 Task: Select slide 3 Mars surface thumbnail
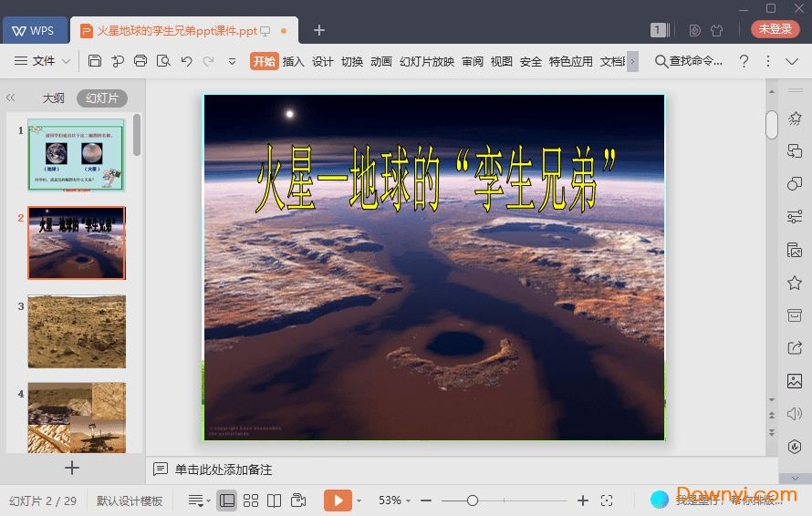pos(77,331)
